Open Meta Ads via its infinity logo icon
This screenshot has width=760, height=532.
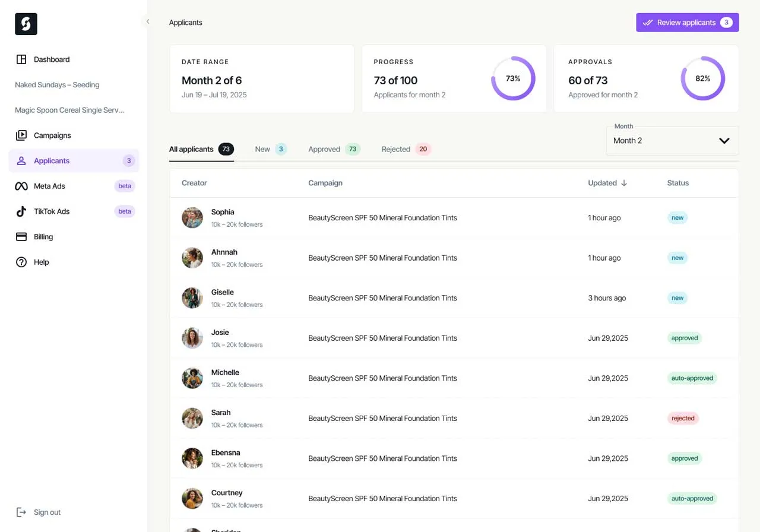pos(20,186)
